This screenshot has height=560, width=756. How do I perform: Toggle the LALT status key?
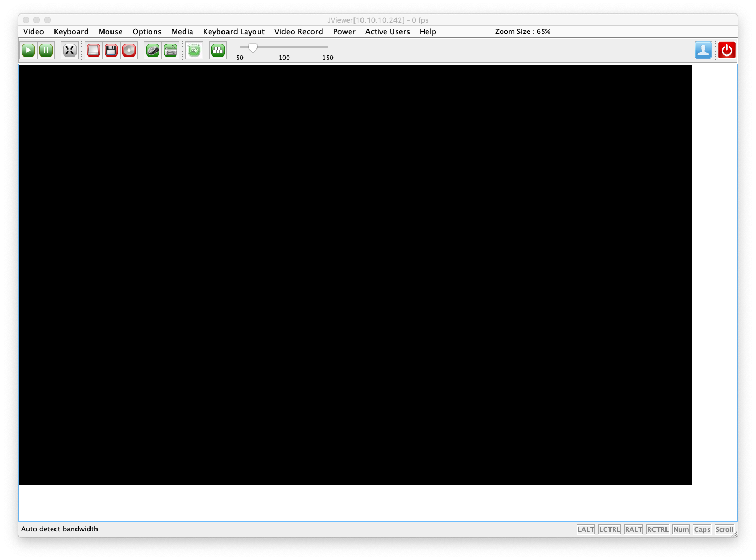[586, 529]
